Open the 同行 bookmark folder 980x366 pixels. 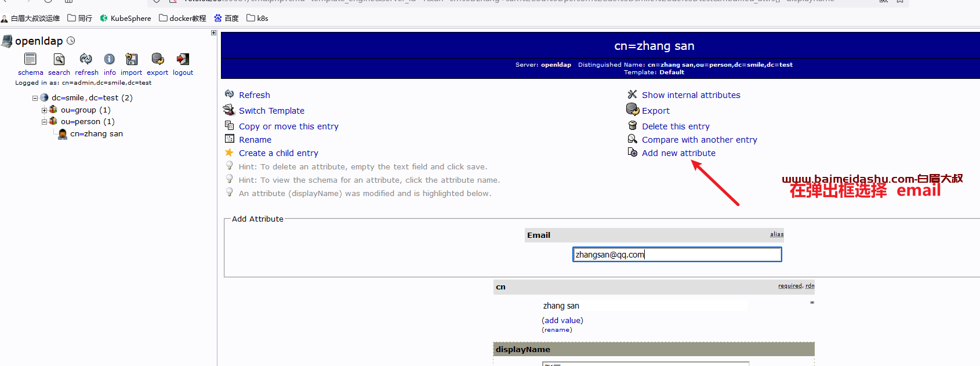point(80,18)
